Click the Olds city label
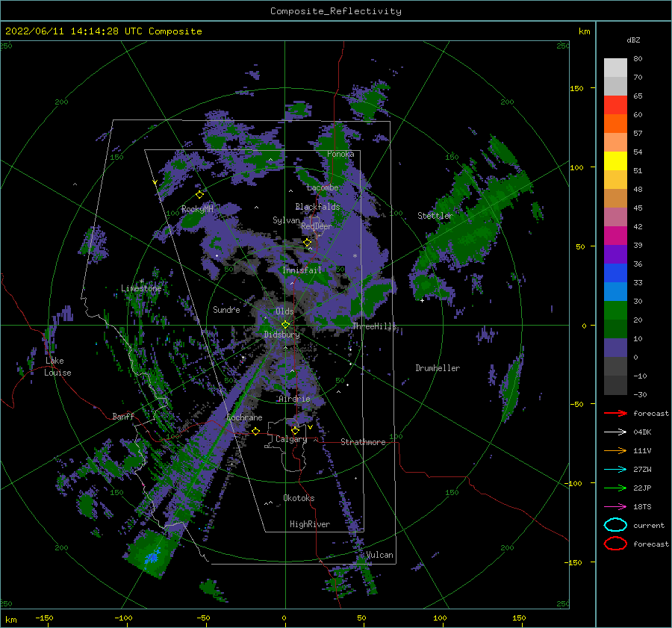Viewport: 672px width, 628px height. pos(284,311)
